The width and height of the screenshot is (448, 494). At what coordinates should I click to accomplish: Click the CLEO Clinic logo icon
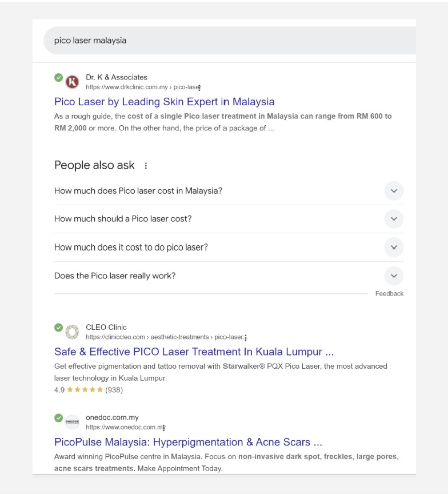72,332
